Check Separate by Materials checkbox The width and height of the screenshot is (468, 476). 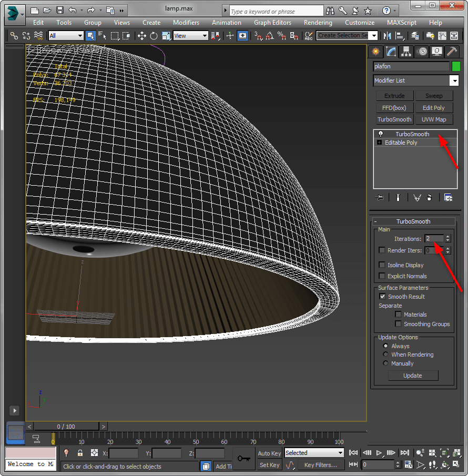click(398, 315)
